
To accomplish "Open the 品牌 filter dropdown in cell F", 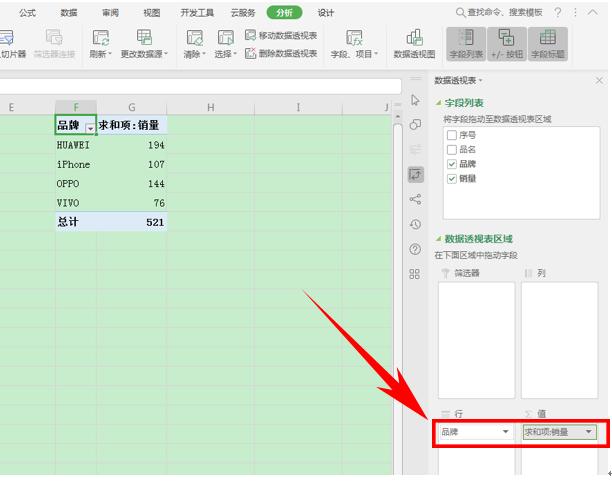I will pyautogui.click(x=90, y=128).
